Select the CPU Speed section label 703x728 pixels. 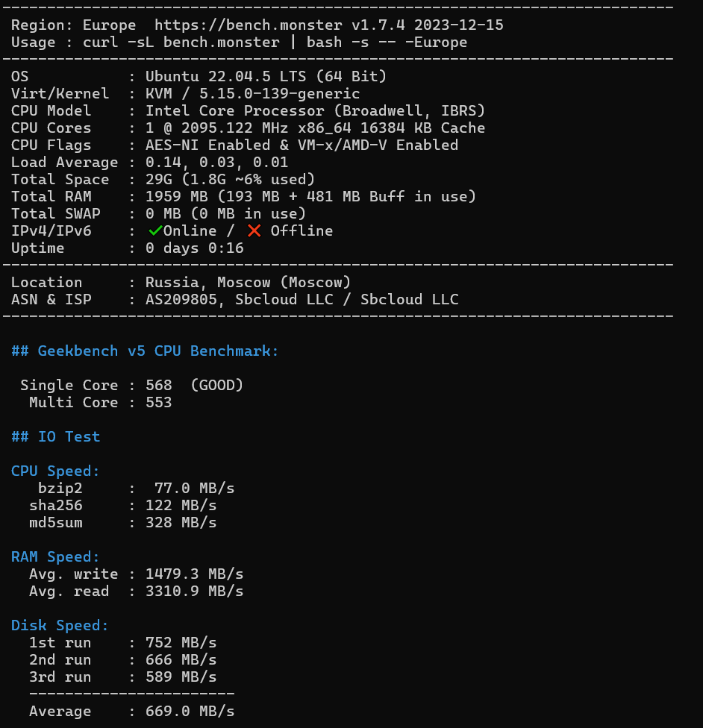coord(55,471)
